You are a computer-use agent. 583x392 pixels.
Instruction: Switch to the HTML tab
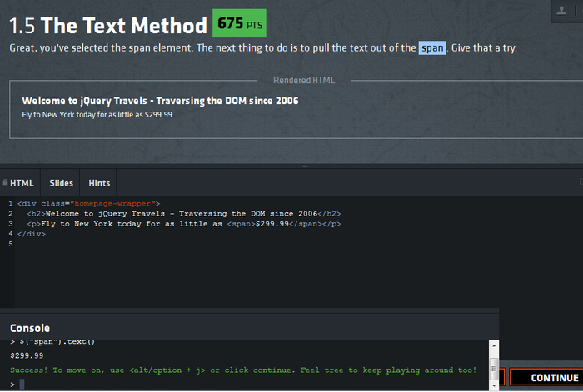coord(20,183)
